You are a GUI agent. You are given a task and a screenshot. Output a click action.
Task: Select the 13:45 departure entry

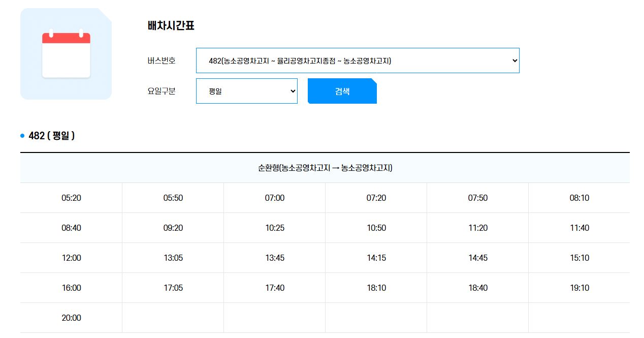coord(274,258)
